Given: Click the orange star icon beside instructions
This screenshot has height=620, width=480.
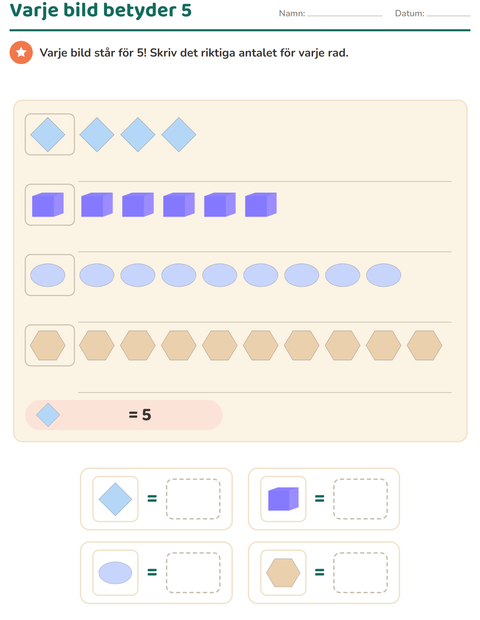Looking at the screenshot, I should click(21, 52).
